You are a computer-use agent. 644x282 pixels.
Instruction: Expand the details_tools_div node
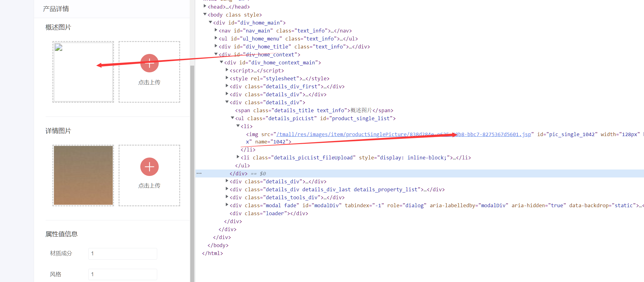click(227, 197)
